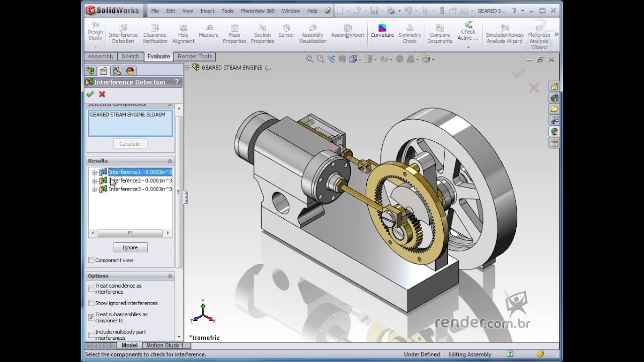Open Assembly Visualization

click(312, 34)
